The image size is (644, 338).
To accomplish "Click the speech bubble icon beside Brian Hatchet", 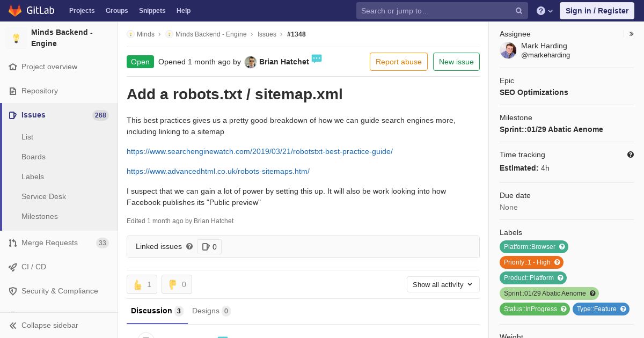I will pyautogui.click(x=317, y=58).
